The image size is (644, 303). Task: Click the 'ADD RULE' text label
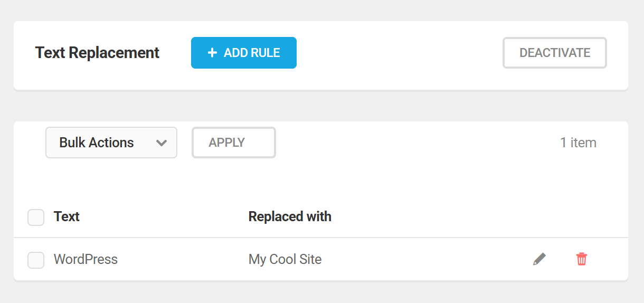click(x=252, y=53)
